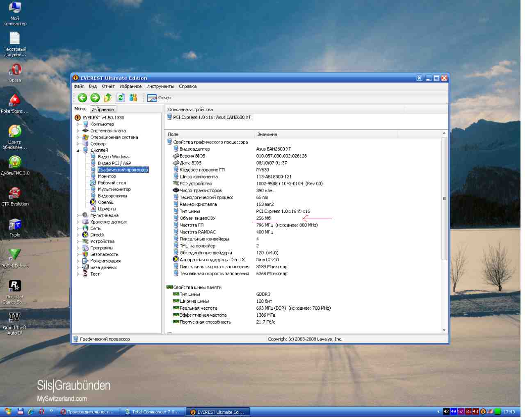
Task: Click scrollbar down arrow in details list
Action: click(x=444, y=330)
